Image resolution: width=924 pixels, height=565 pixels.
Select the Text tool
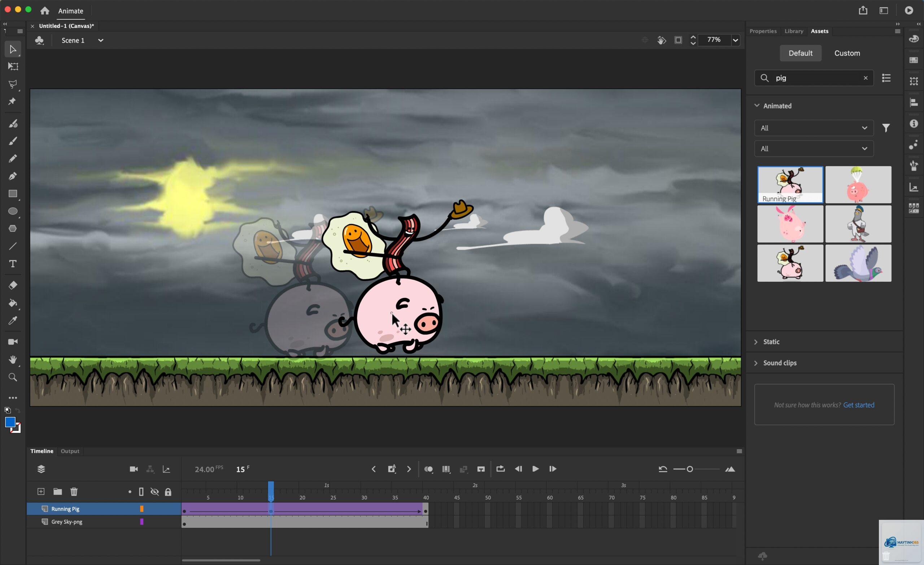click(13, 264)
